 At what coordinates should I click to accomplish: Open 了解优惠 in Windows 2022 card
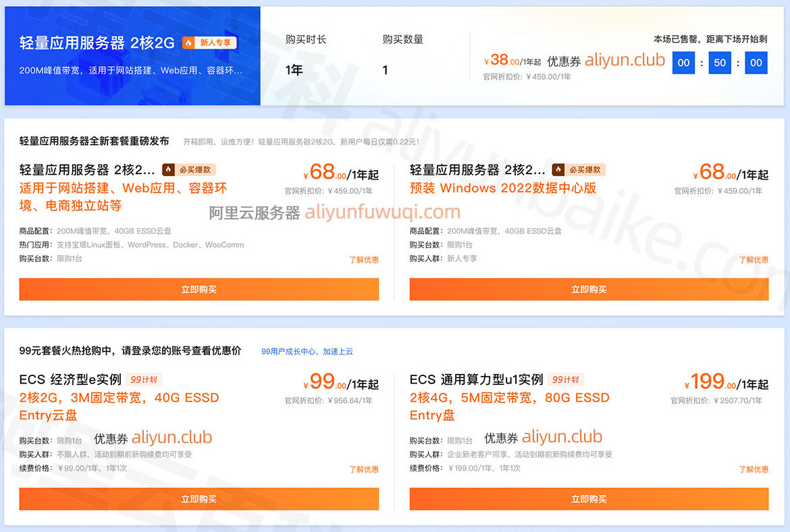754,259
